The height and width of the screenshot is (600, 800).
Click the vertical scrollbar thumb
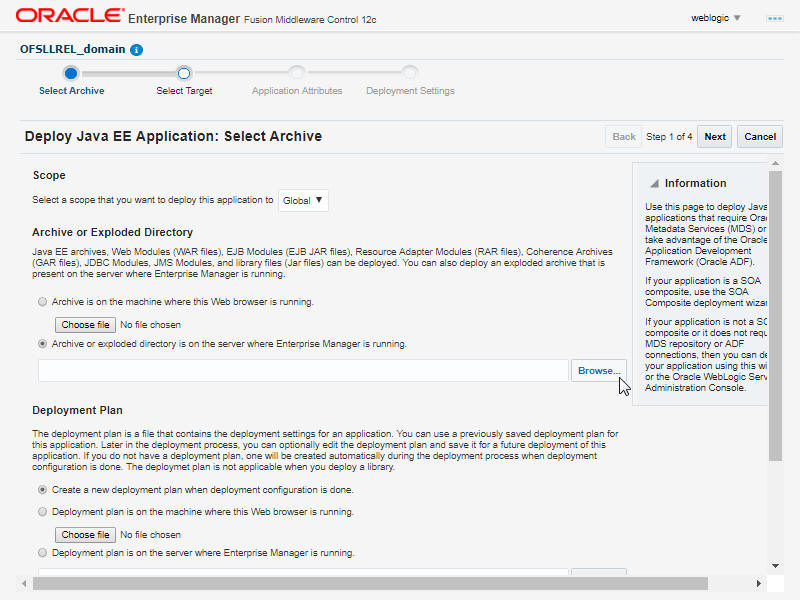click(x=776, y=316)
